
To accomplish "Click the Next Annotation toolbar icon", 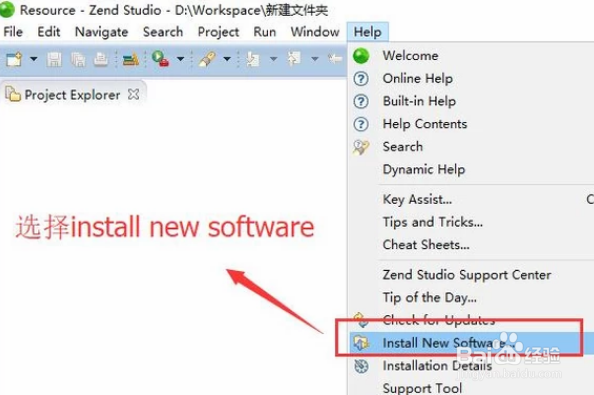I will click(x=253, y=59).
